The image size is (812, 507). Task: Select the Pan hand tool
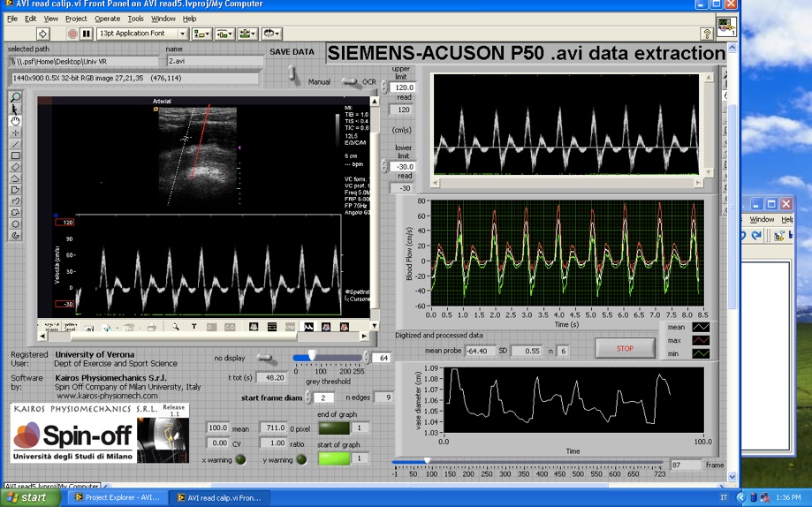[x=16, y=121]
